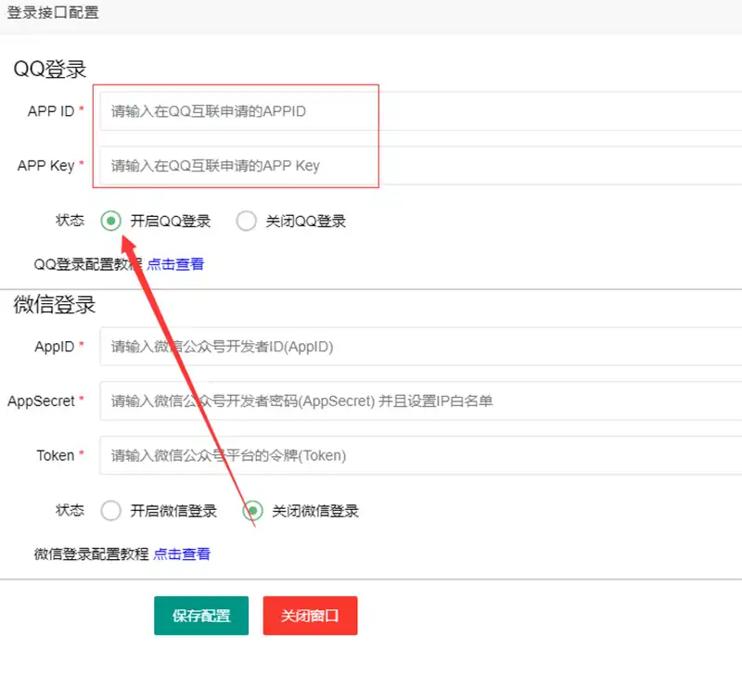The image size is (742, 700).
Task: Select the 开启微信登录 radio button
Action: pos(111,511)
